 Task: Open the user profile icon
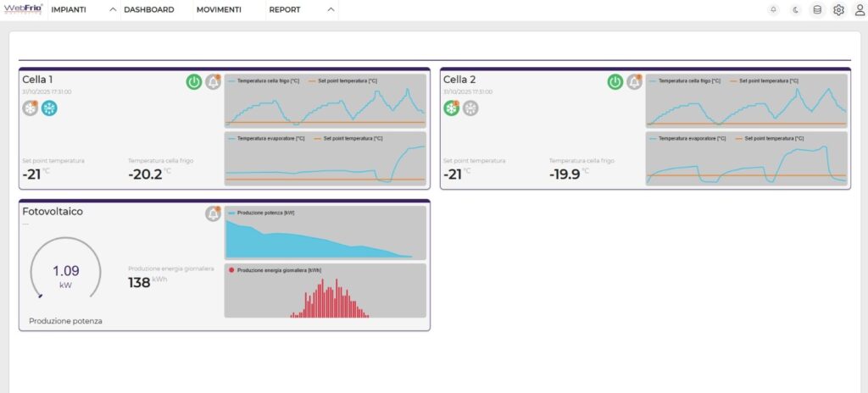point(860,10)
